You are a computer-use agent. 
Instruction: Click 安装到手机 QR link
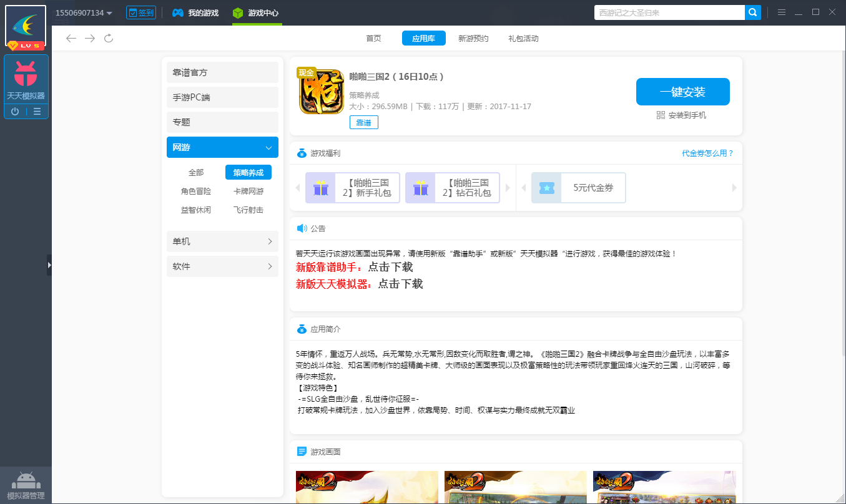[681, 115]
